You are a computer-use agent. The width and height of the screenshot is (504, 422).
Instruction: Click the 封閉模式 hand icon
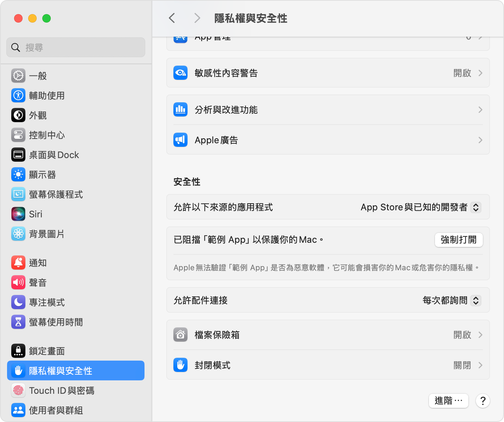click(180, 365)
